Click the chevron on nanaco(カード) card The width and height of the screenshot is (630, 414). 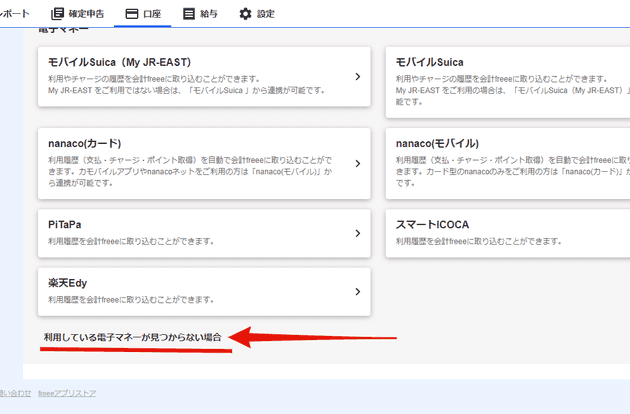tap(358, 164)
